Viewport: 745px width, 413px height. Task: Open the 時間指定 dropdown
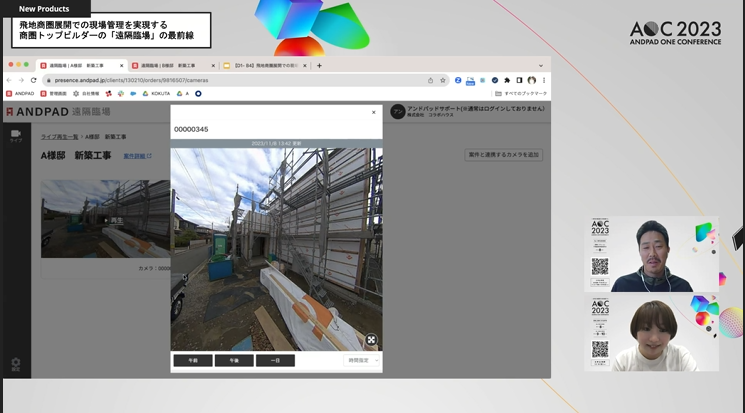(361, 360)
